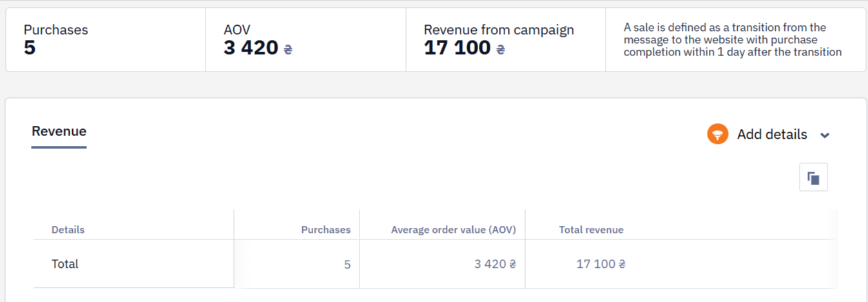Click the Details column header
The image size is (868, 302).
pos(68,230)
